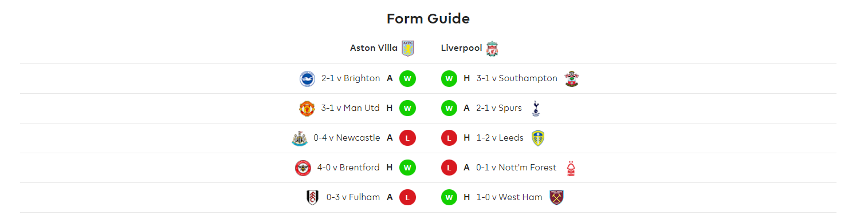Click the red L badge beside Leeds

click(449, 138)
